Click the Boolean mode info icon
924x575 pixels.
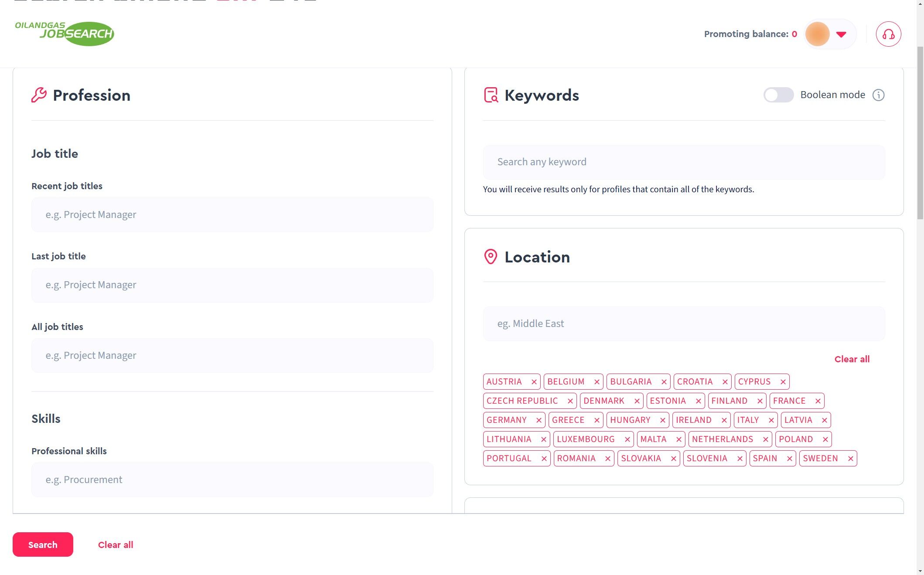pyautogui.click(x=878, y=95)
